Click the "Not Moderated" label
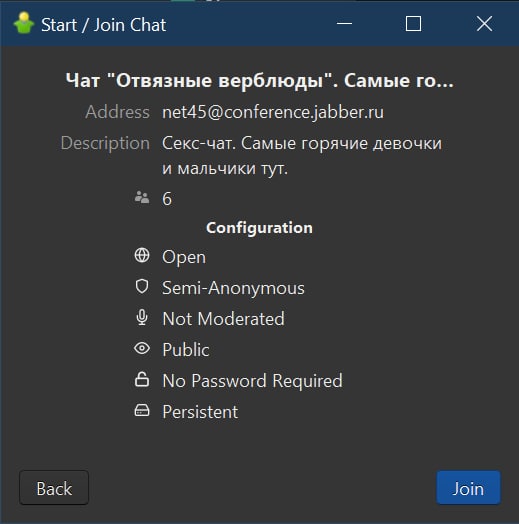 point(223,319)
